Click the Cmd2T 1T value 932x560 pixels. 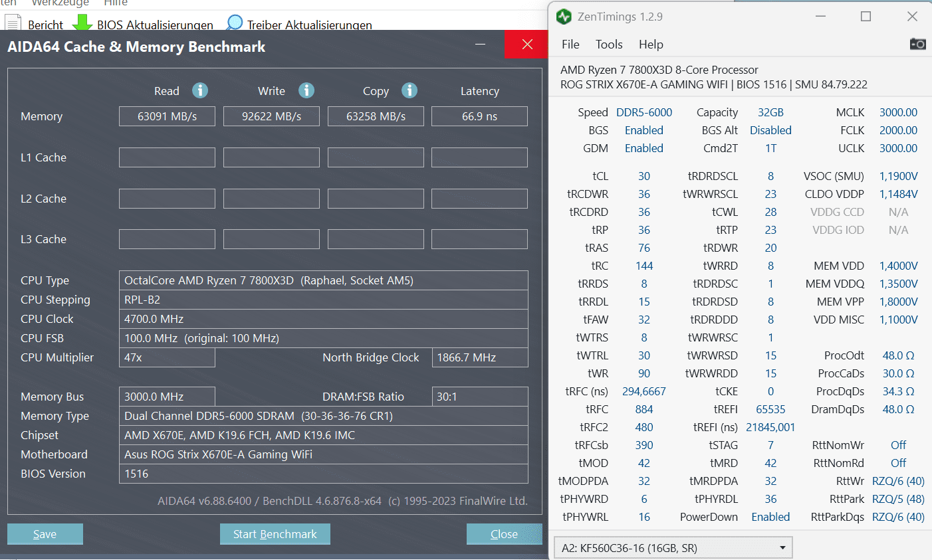click(x=770, y=148)
